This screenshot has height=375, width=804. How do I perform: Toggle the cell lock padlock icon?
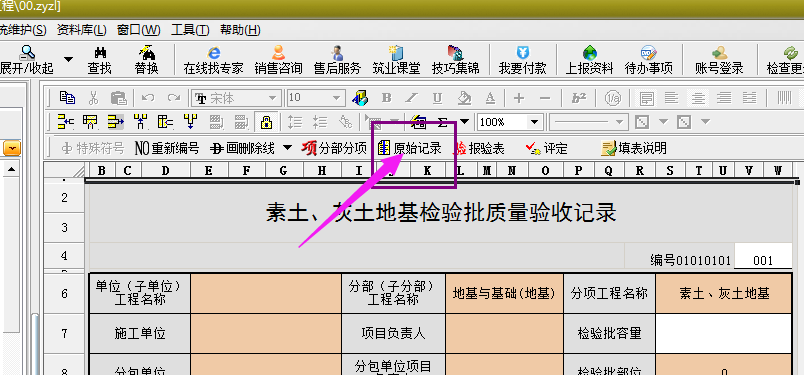[266, 122]
